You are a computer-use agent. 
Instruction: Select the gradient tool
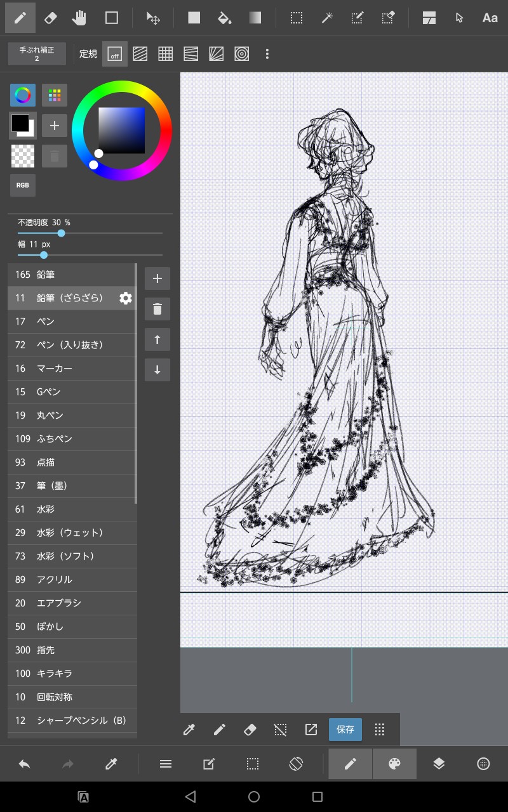coord(255,18)
